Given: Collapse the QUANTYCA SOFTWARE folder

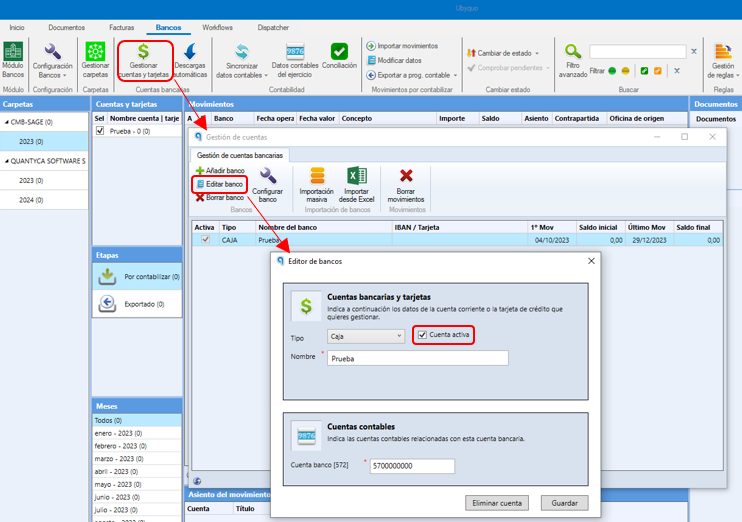Looking at the screenshot, I should (x=7, y=161).
